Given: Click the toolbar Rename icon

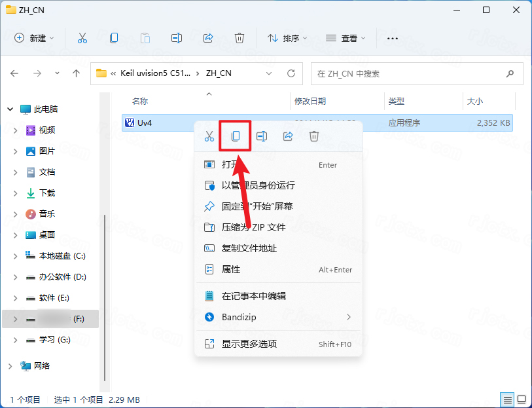Looking at the screenshot, I should 177,38.
